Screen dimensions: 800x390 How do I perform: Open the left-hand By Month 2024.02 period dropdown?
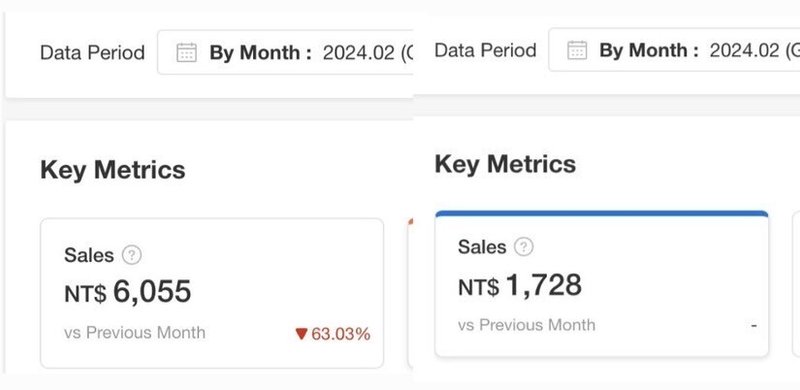[285, 53]
